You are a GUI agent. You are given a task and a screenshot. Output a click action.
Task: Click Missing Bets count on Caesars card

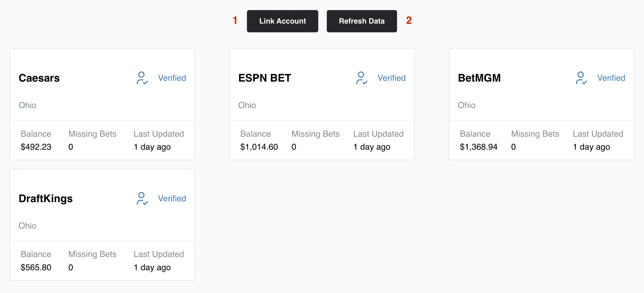point(71,147)
